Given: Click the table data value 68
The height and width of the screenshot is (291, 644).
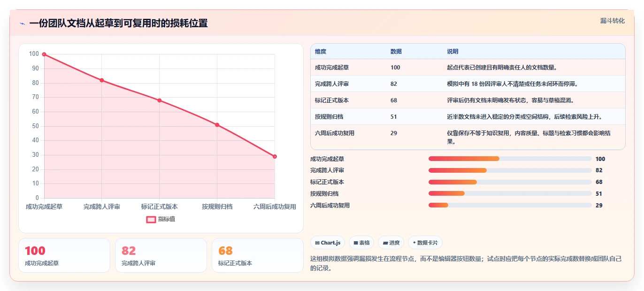Looking at the screenshot, I should pos(394,100).
